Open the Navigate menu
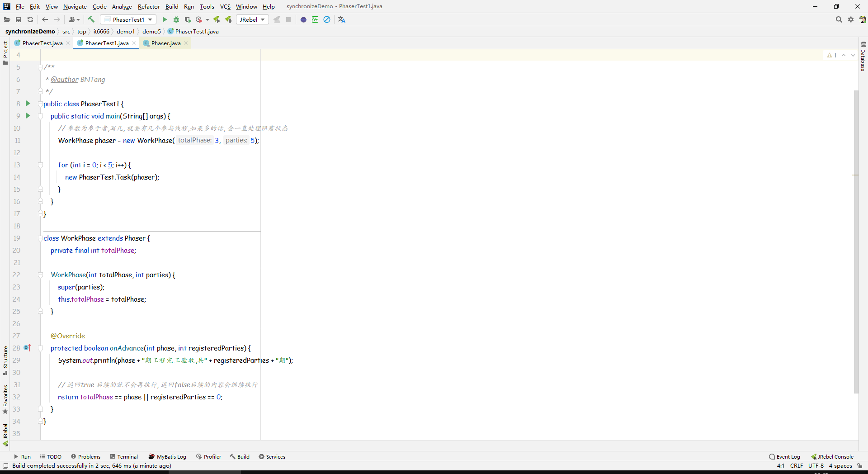 pyautogui.click(x=75, y=6)
